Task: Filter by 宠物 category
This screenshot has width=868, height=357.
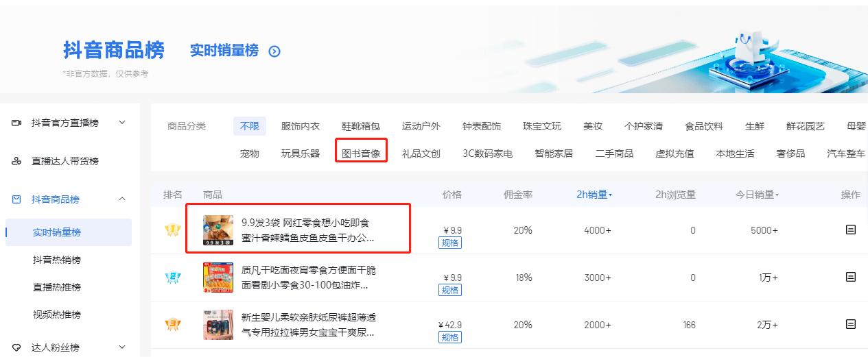Action: click(x=250, y=153)
